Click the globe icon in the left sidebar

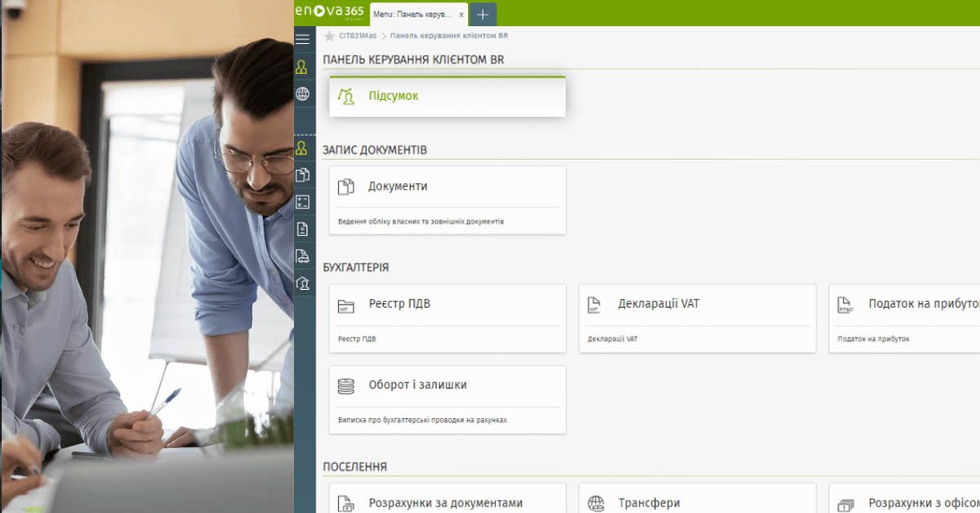[x=303, y=93]
